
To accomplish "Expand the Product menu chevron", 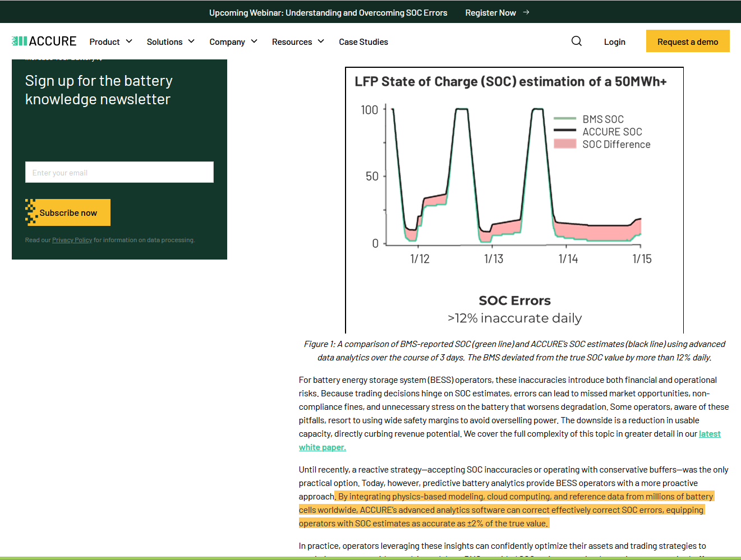I will tap(129, 41).
